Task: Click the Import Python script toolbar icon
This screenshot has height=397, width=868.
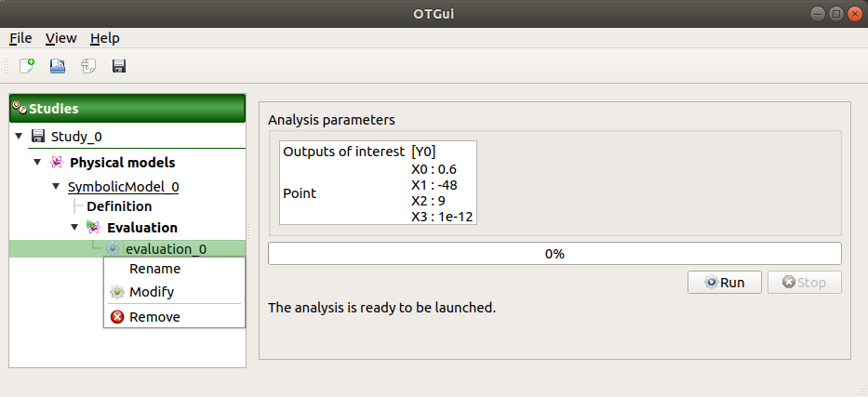Action: tap(88, 66)
